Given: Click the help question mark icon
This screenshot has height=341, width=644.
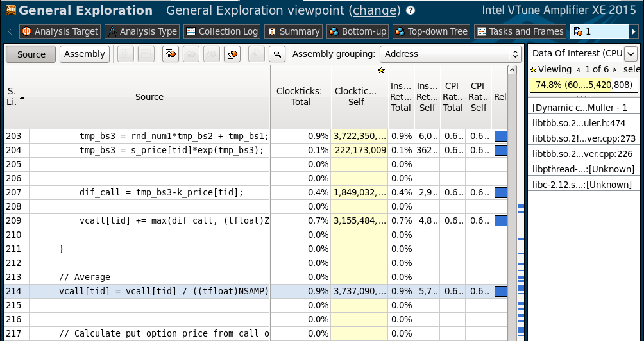Looking at the screenshot, I should [411, 11].
